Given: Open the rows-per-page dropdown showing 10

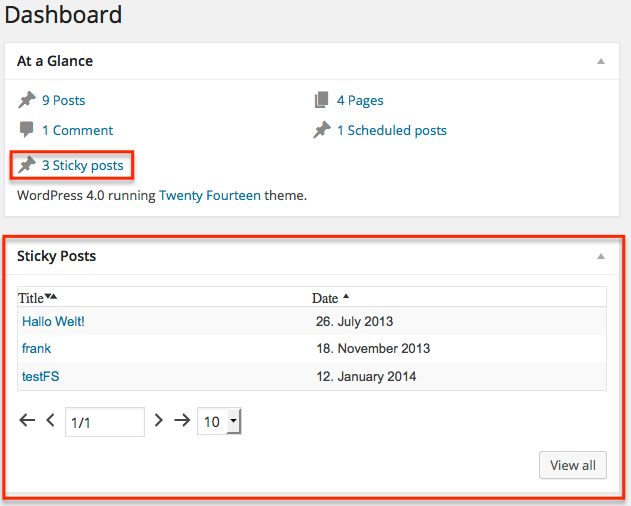Looking at the screenshot, I should [x=219, y=422].
